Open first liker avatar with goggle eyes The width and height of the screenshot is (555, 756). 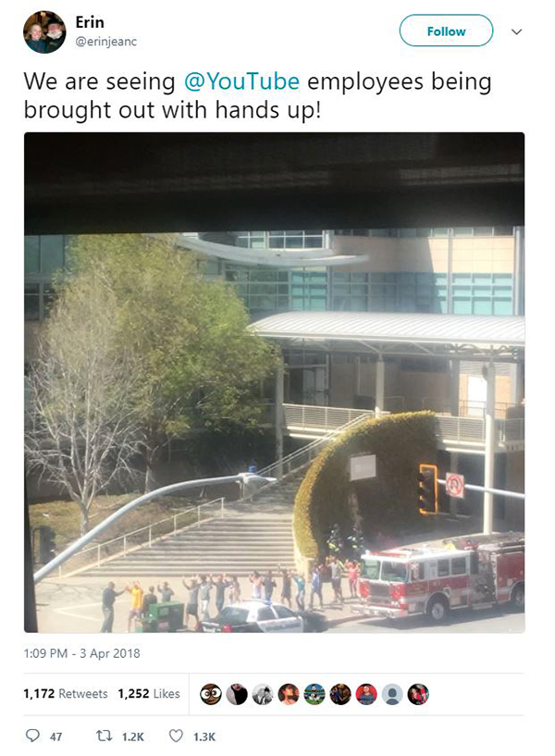[211, 694]
